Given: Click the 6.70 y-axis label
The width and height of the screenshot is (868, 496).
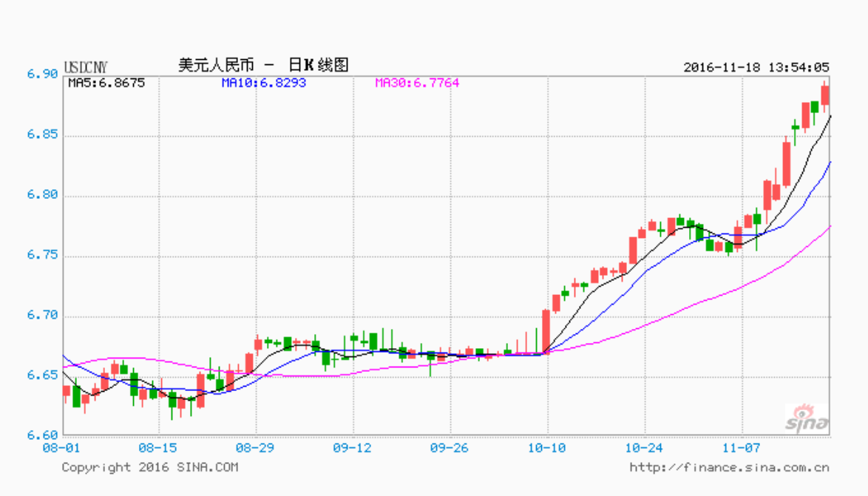Looking at the screenshot, I should tap(43, 316).
